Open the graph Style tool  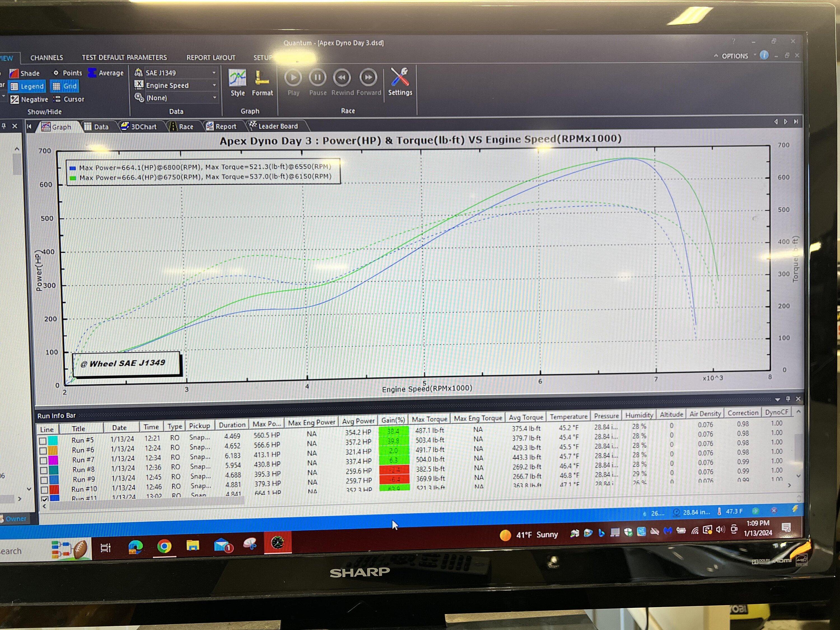point(238,83)
